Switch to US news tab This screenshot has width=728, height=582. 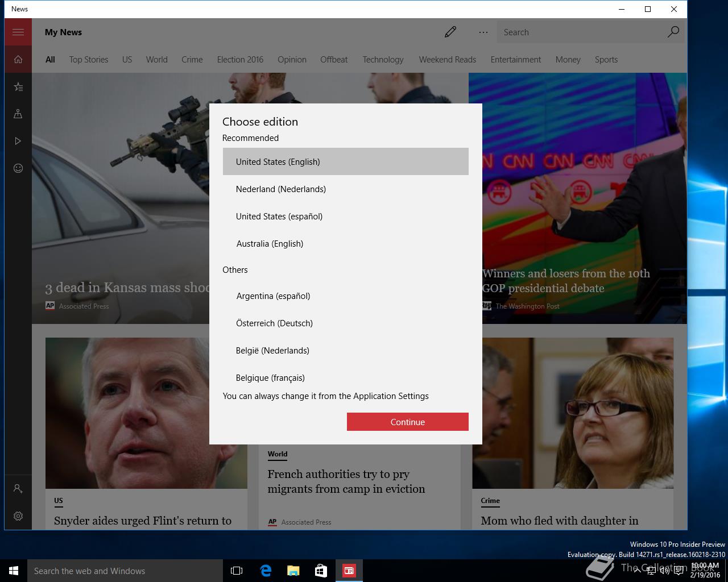(127, 60)
